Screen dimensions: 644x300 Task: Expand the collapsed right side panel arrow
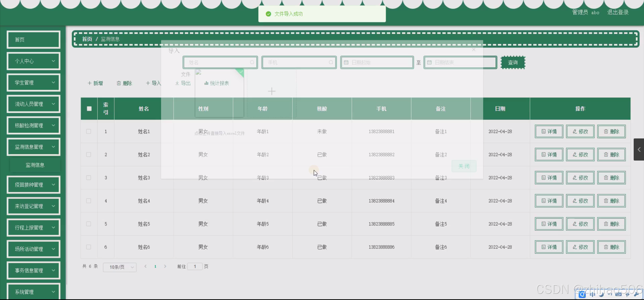pyautogui.click(x=639, y=149)
